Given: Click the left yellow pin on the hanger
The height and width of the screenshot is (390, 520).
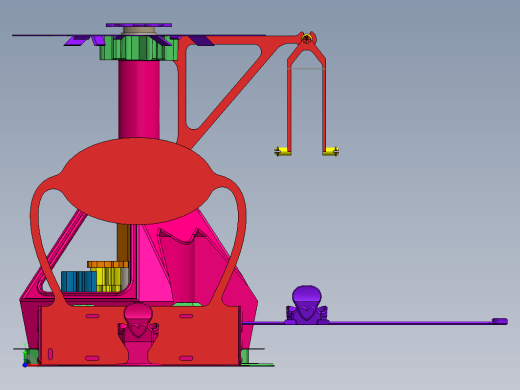Looking at the screenshot, I should (x=282, y=151).
